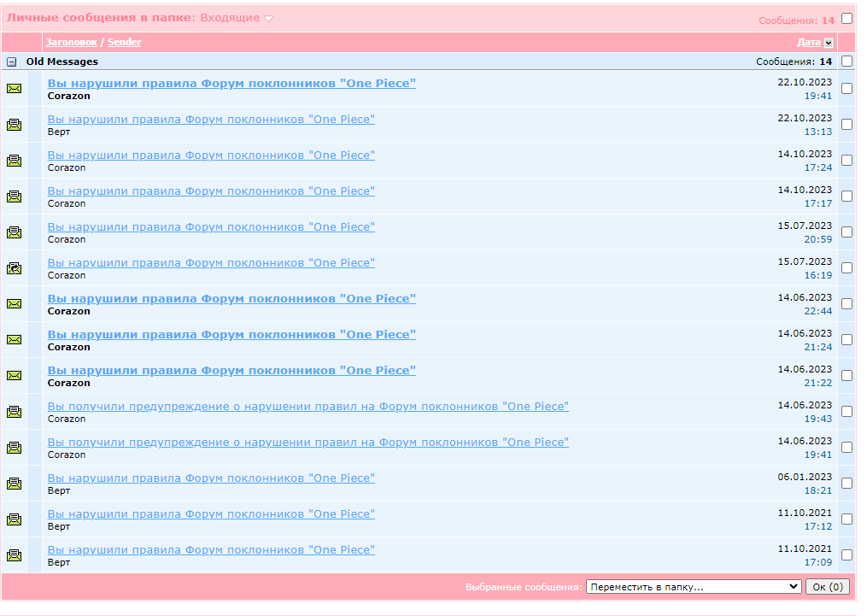Screen dimensions: 867x616
Task: Tick the checkbox for message 22.10.2023 19:41
Action: click(846, 89)
